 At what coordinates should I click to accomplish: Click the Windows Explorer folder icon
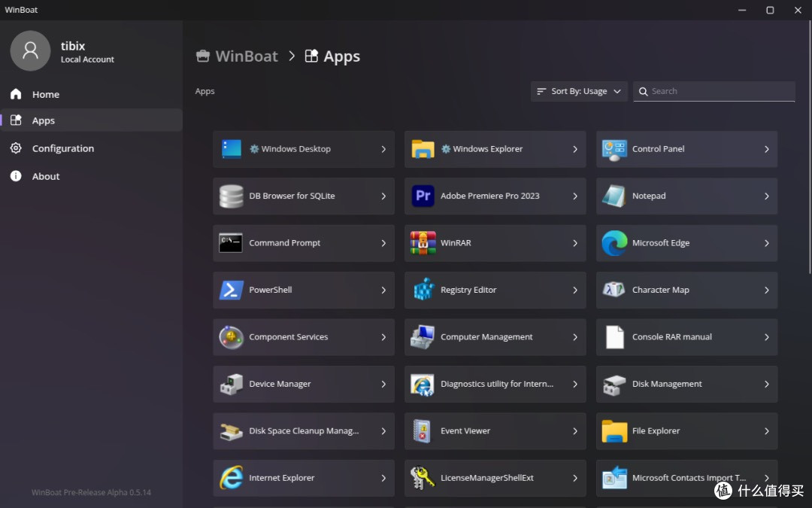423,149
